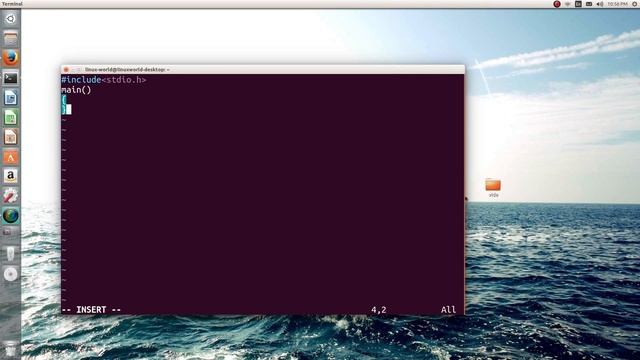This screenshot has height=360, width=640.
Task: Open the optical disc launcher icon
Action: click(11, 274)
